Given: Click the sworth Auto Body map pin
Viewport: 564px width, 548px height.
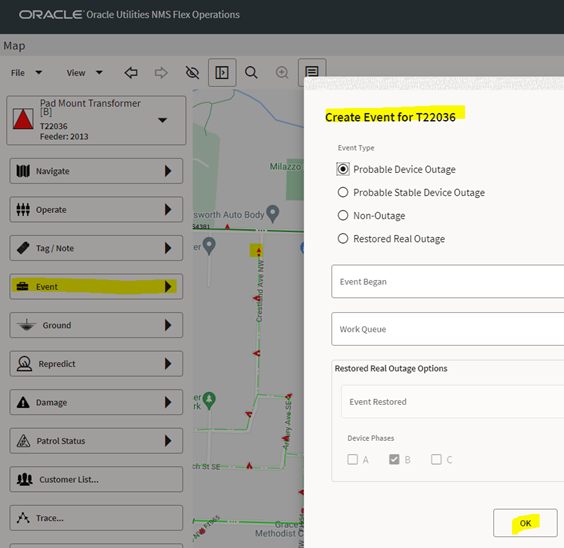Looking at the screenshot, I should [x=273, y=214].
